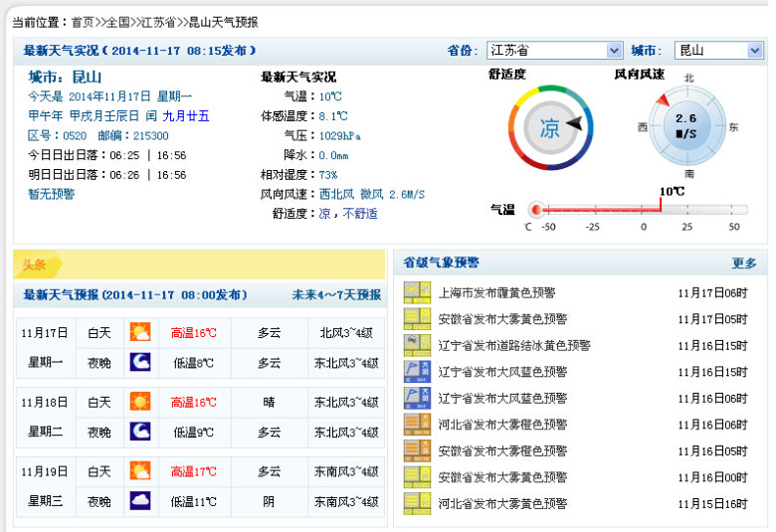Click the wind direction compass dial
The width and height of the screenshot is (776, 532).
[x=685, y=125]
